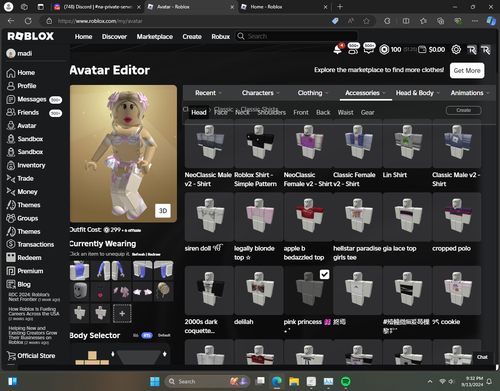Open Discover in the top navigation
Image resolution: width=500 pixels, height=391 pixels.
(114, 36)
